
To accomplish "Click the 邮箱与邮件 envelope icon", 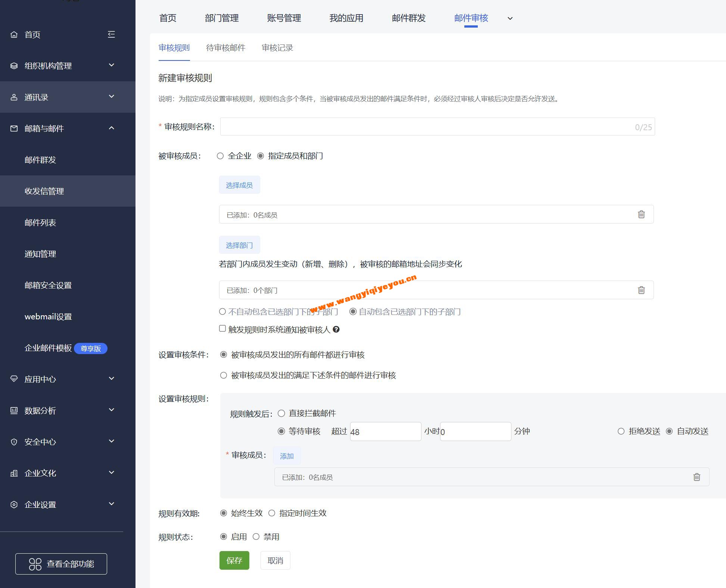I will click(14, 129).
